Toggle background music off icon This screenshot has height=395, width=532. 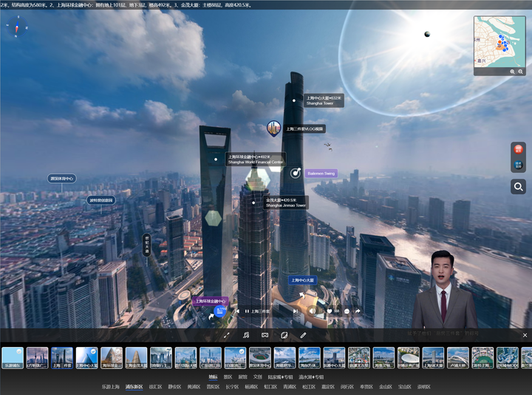tap(246, 335)
